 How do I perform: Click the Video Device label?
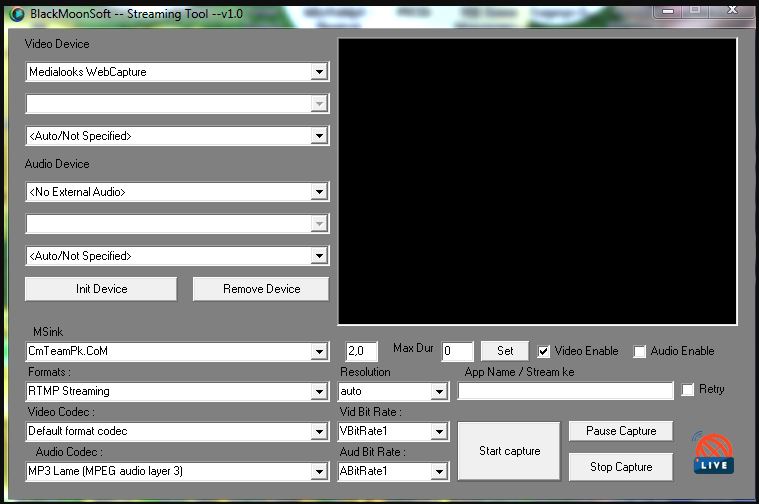point(57,44)
